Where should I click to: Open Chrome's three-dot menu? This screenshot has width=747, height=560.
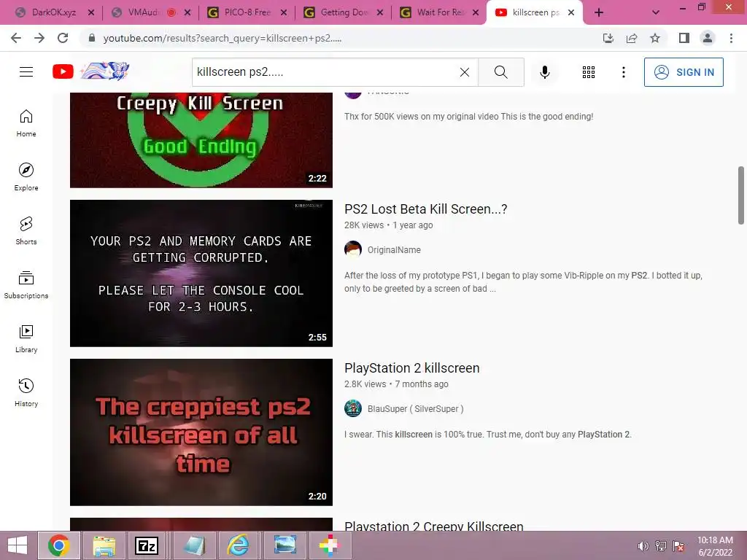tap(731, 38)
